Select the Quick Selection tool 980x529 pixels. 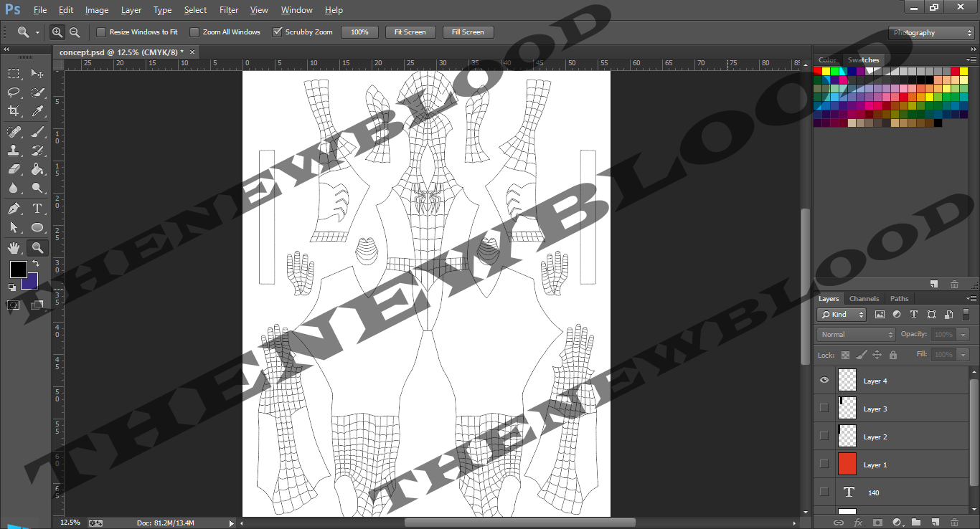pos(37,92)
